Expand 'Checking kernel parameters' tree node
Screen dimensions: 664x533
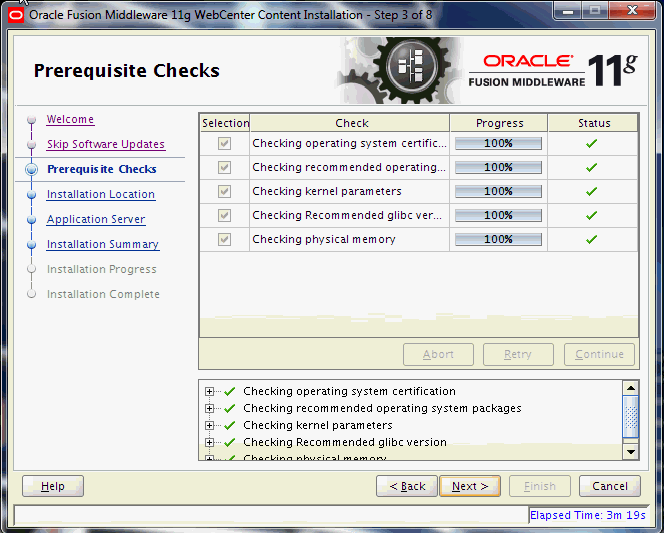tap(209, 425)
